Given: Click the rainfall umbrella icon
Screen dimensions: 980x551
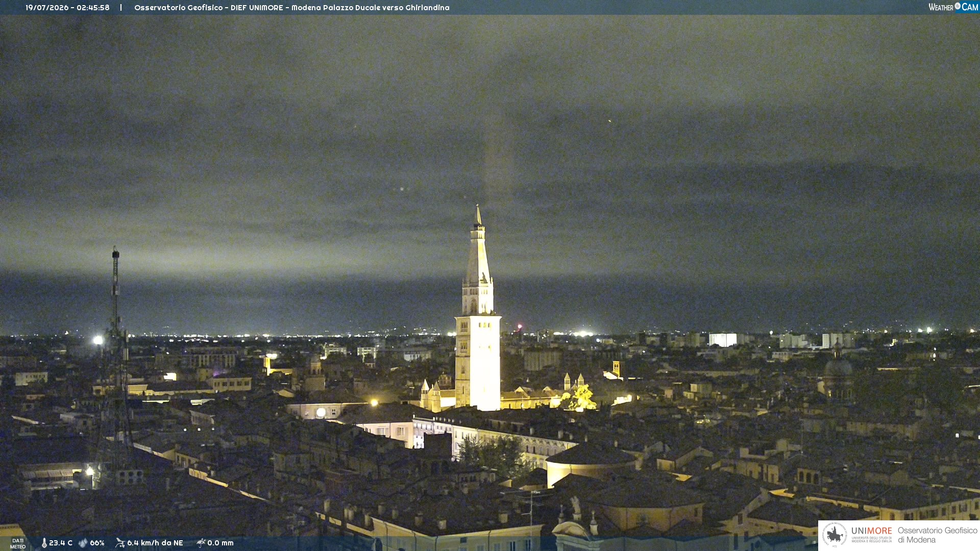Looking at the screenshot, I should (201, 543).
